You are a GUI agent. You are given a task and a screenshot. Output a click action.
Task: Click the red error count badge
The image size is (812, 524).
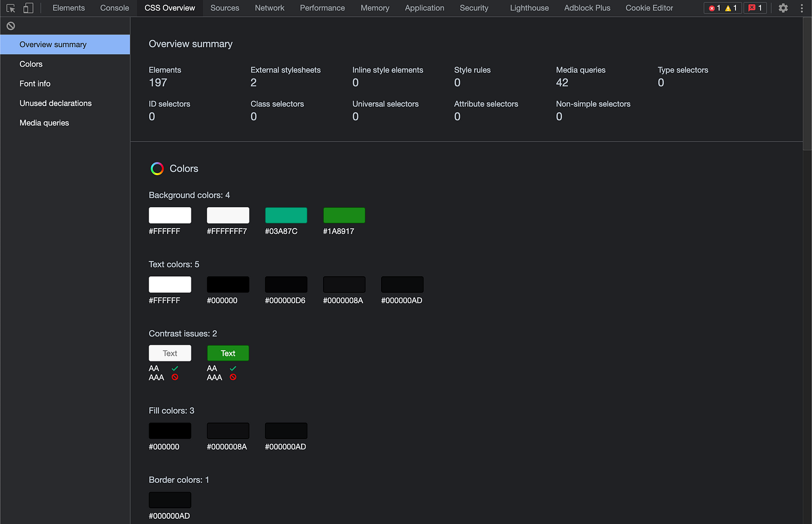coord(715,8)
